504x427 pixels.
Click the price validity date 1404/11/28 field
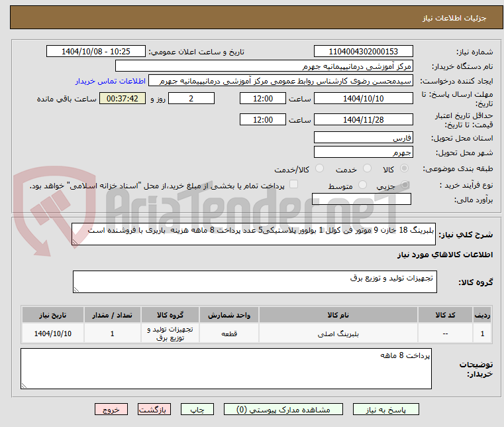click(364, 120)
